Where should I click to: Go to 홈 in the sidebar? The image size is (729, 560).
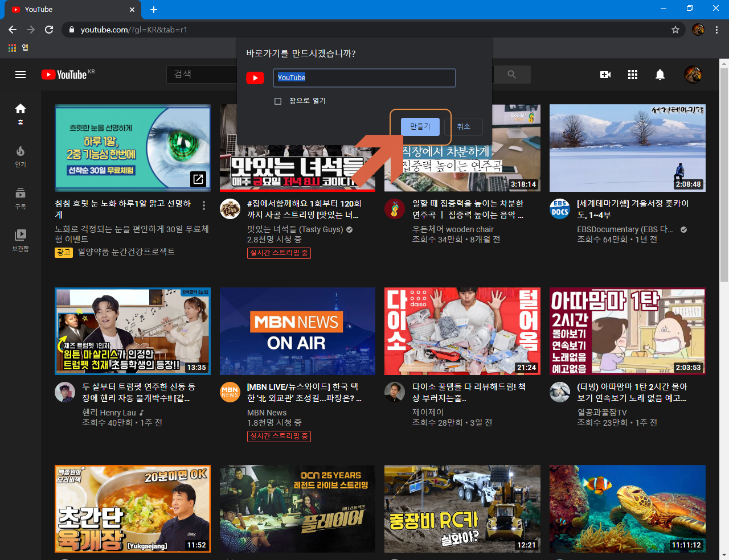[21, 114]
